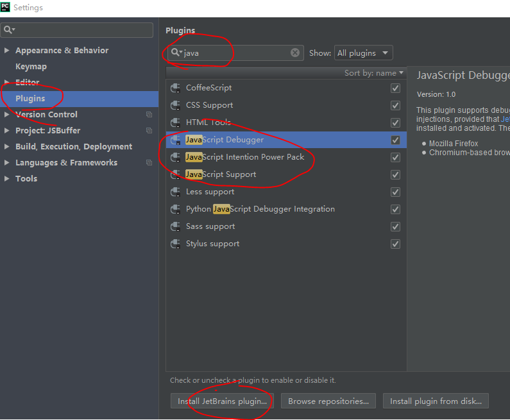Select the Plugins settings page
Viewport: 510px width, 420px height.
click(80, 99)
